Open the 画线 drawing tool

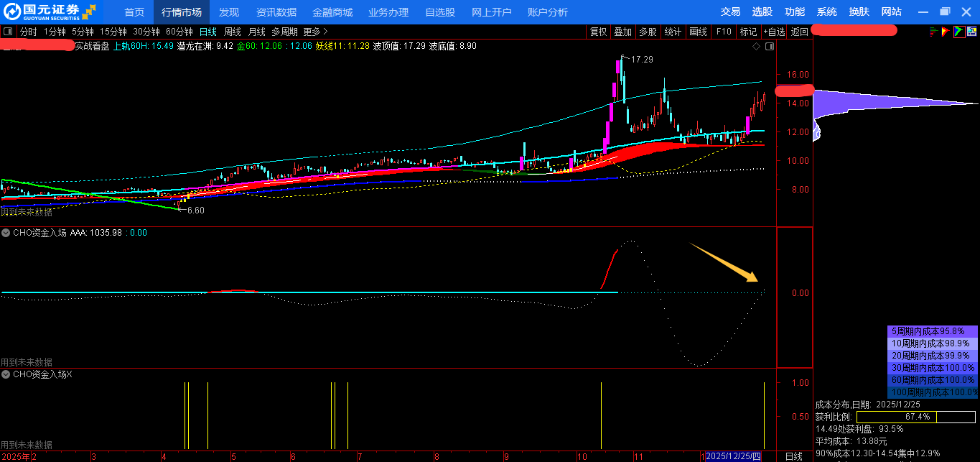click(698, 32)
